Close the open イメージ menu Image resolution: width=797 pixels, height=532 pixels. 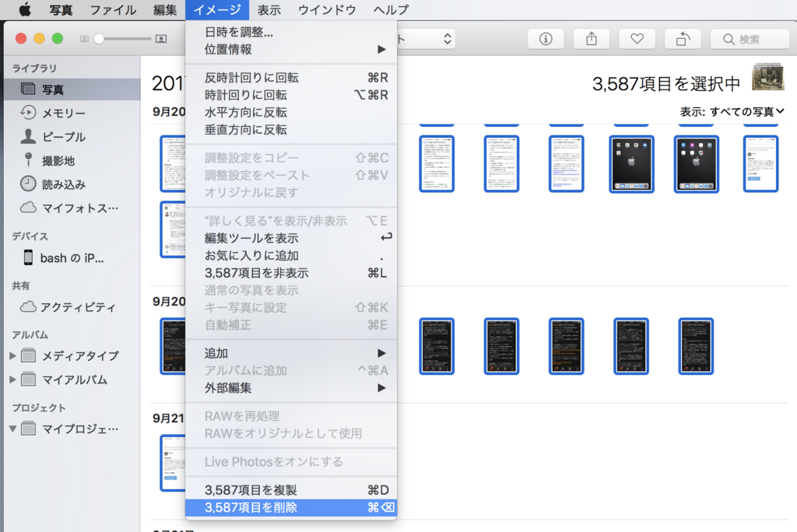(x=217, y=9)
